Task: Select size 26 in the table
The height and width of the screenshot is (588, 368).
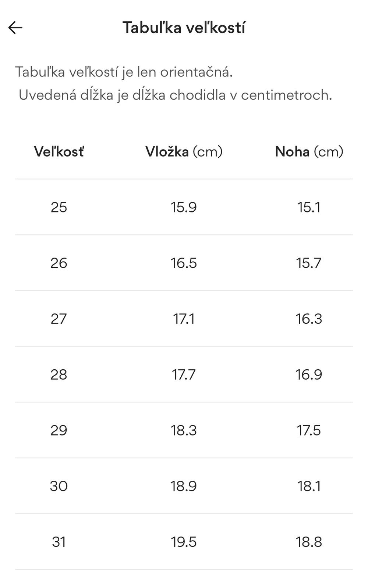Action: tap(59, 263)
